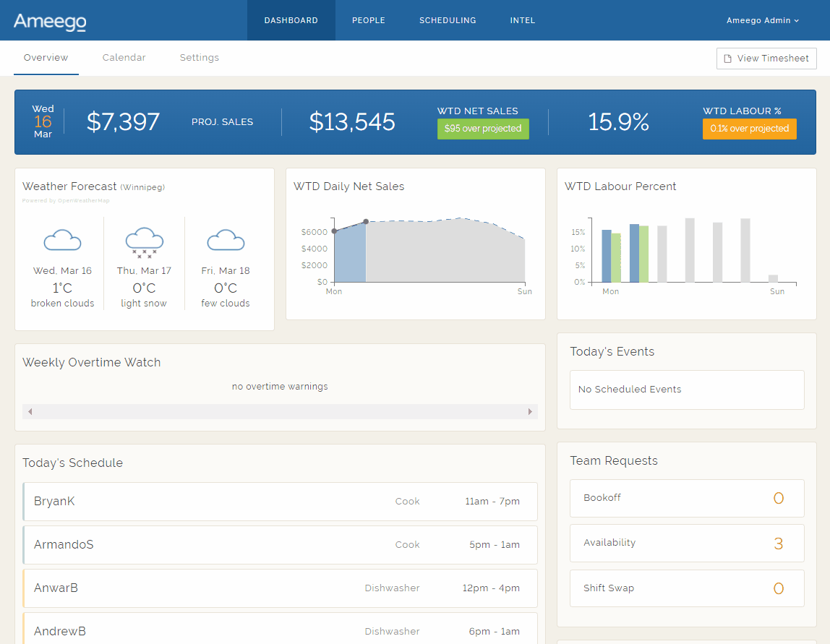830x644 pixels.
Task: Switch to the Calendar tab
Action: coord(124,58)
